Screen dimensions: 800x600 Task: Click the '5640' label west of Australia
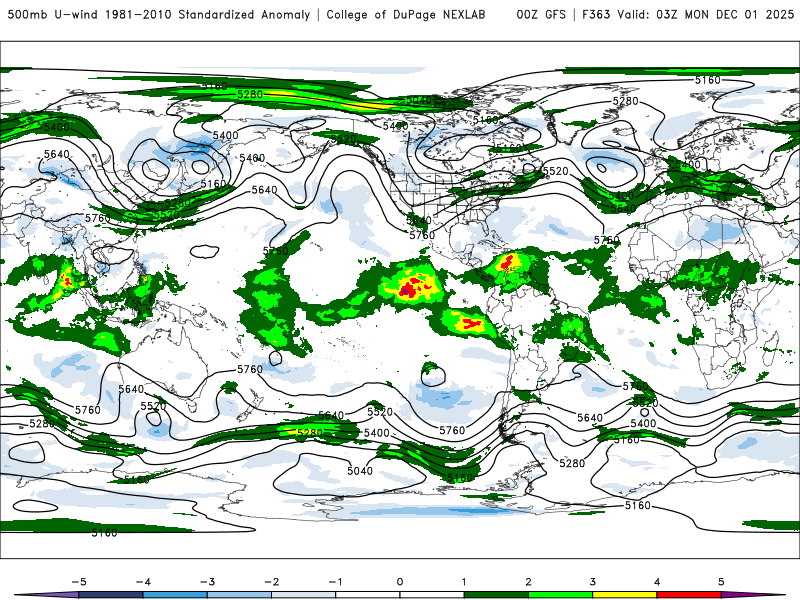(131, 389)
